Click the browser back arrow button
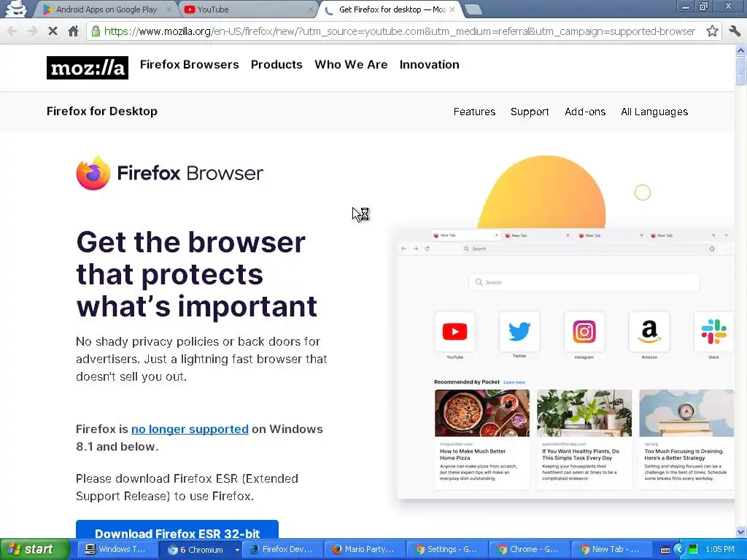The image size is (747, 560). point(12,31)
